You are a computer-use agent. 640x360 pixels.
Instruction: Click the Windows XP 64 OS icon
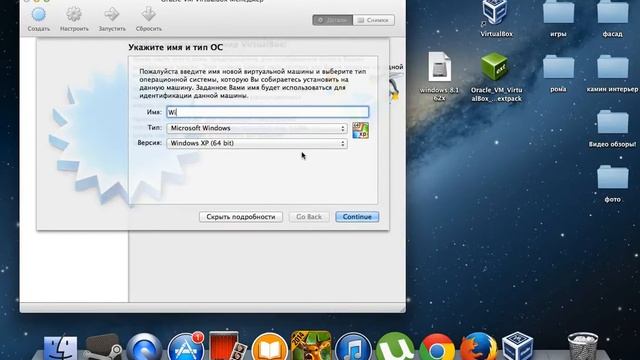[360, 131]
